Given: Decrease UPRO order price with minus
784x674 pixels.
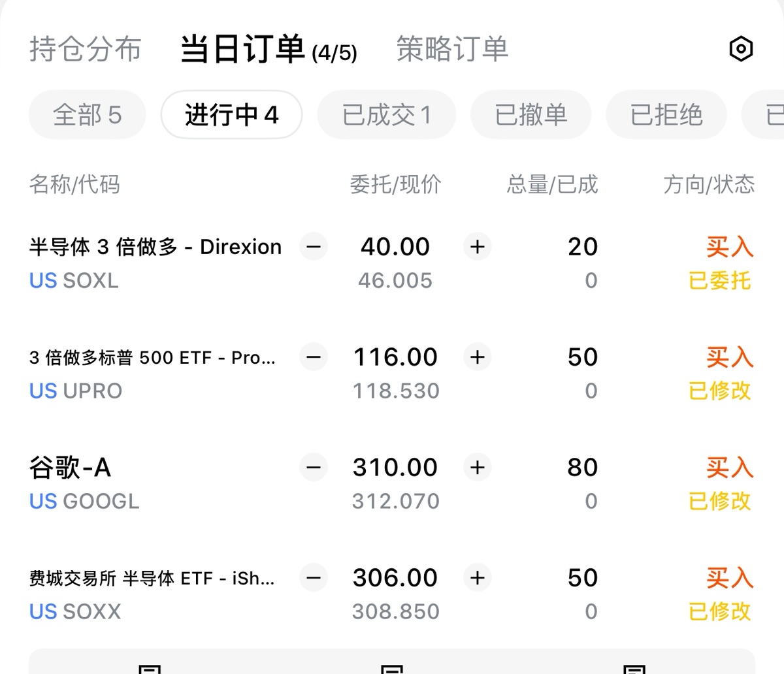Looking at the screenshot, I should click(314, 357).
